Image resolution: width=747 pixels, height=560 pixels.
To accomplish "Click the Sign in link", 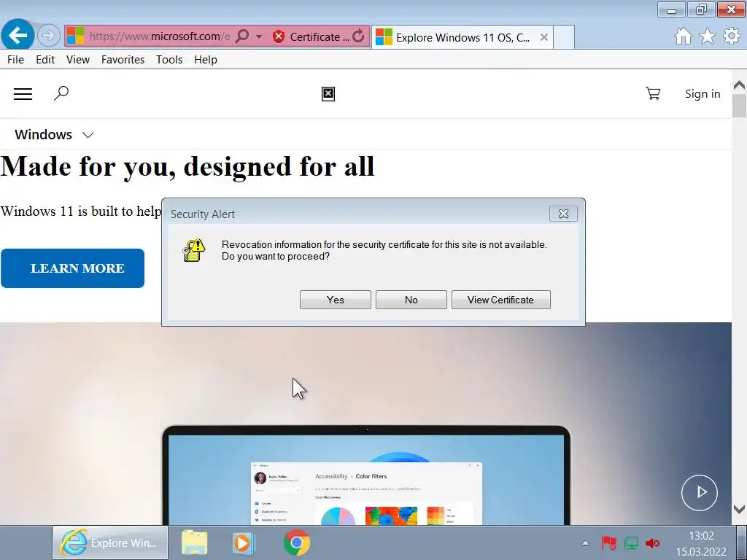I will pos(703,94).
